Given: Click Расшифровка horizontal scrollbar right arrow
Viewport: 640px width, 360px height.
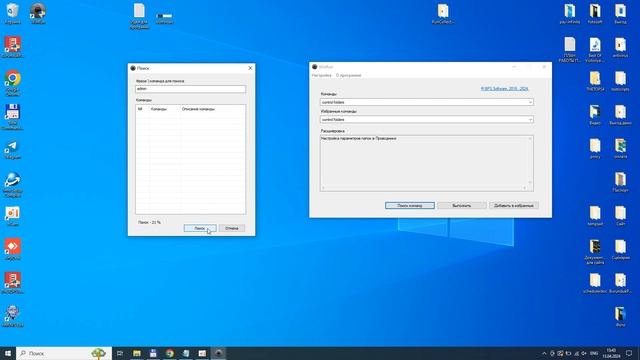Looking at the screenshot, I should 524,188.
